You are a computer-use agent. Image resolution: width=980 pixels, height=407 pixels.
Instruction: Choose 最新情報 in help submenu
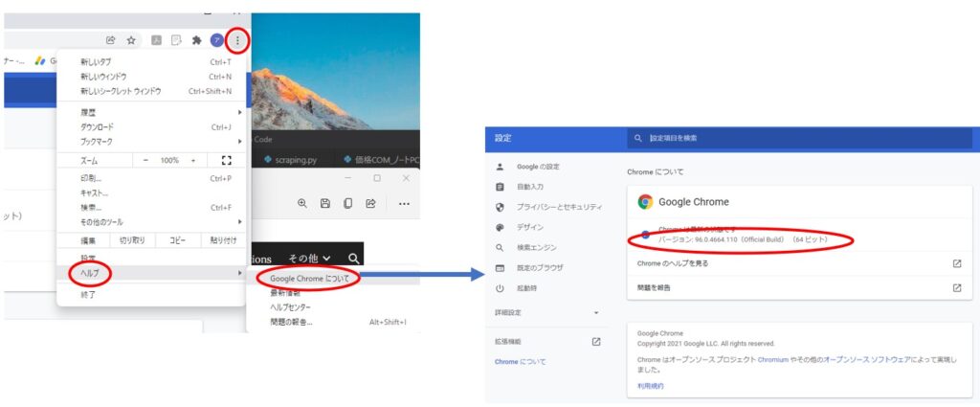tap(333, 292)
